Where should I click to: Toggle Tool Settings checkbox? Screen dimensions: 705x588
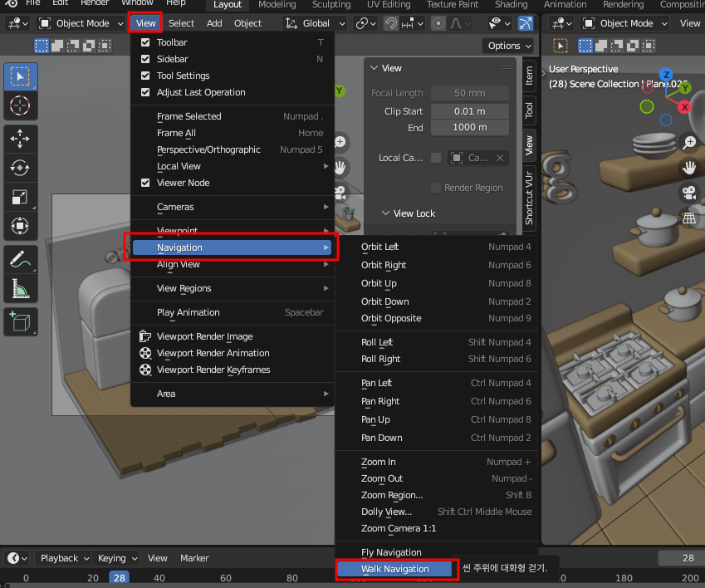pos(145,76)
